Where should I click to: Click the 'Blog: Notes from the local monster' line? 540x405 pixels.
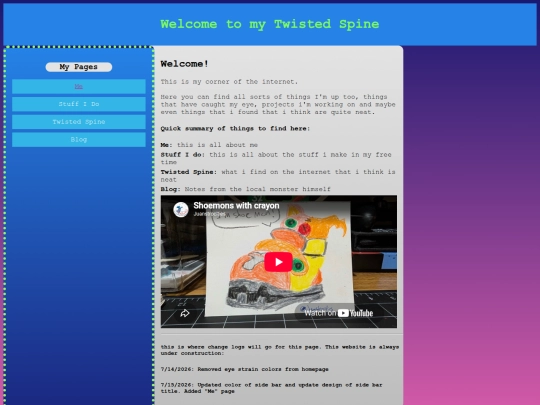tap(246, 189)
